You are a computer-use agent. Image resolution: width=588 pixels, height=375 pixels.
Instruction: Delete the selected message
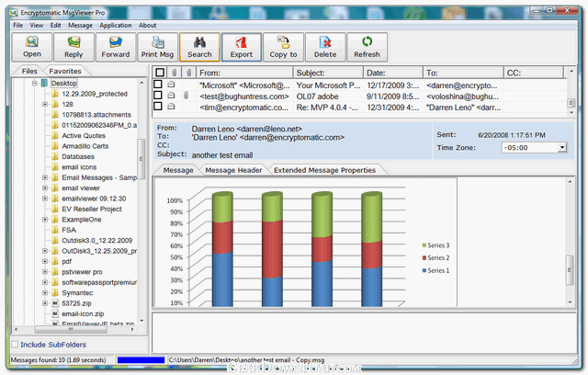(x=325, y=47)
